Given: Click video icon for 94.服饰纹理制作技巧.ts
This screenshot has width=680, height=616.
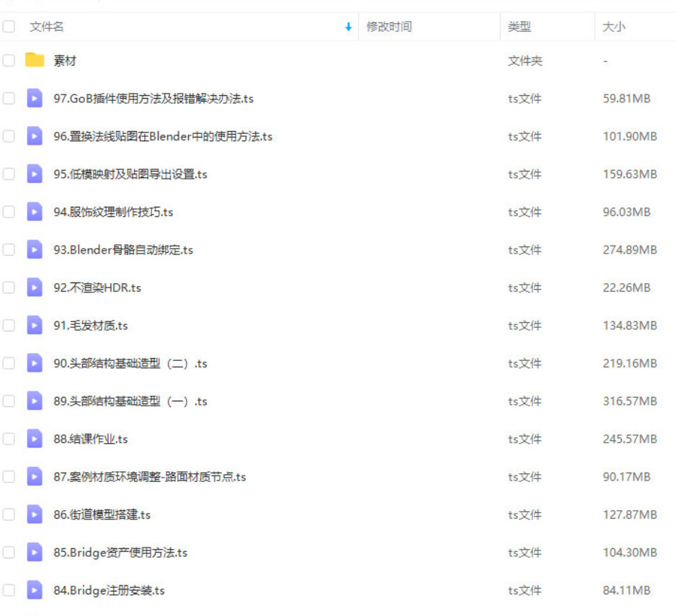Looking at the screenshot, I should pyautogui.click(x=35, y=212).
